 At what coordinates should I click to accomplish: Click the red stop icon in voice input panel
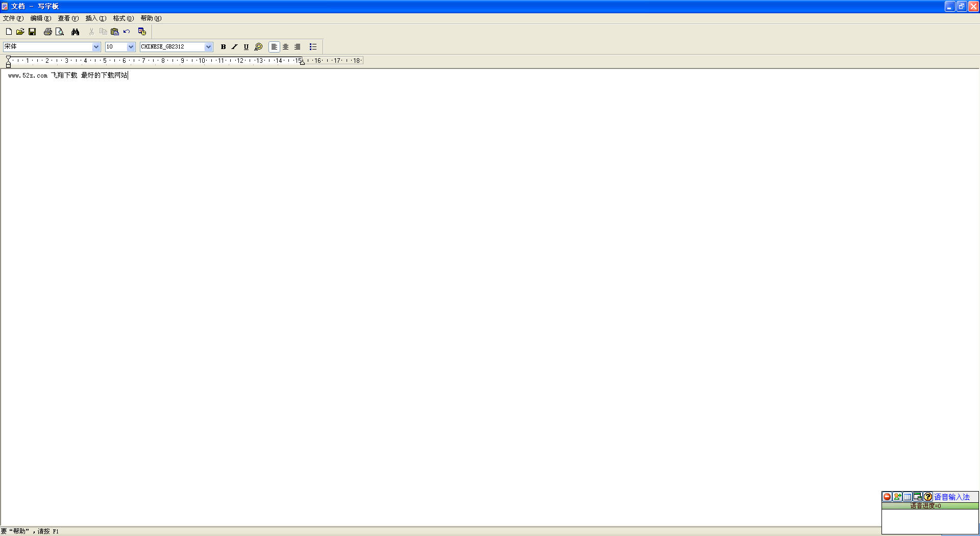click(887, 497)
